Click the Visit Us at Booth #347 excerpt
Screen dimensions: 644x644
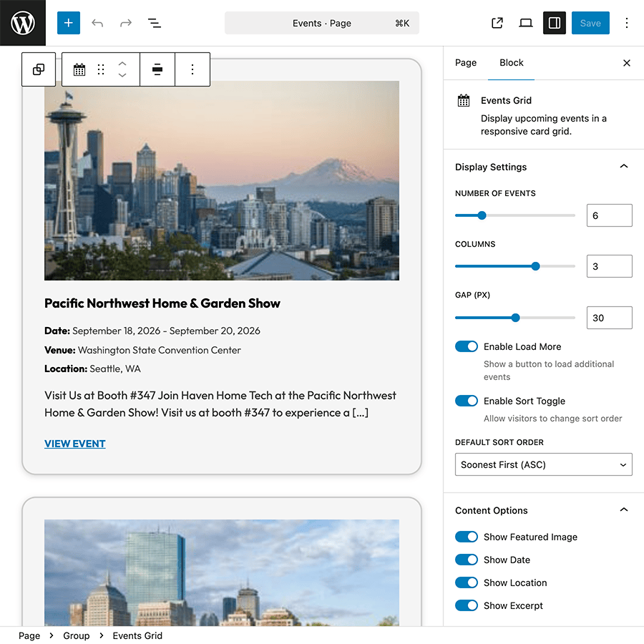click(x=220, y=404)
